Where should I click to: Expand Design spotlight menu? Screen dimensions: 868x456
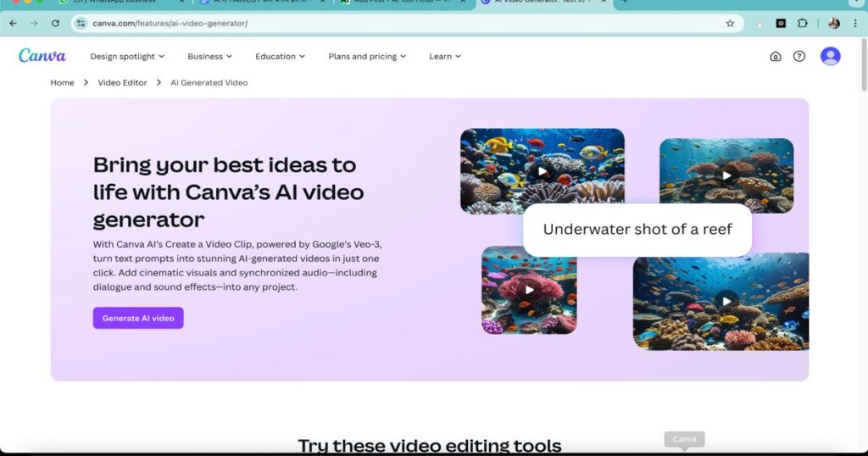coord(127,57)
